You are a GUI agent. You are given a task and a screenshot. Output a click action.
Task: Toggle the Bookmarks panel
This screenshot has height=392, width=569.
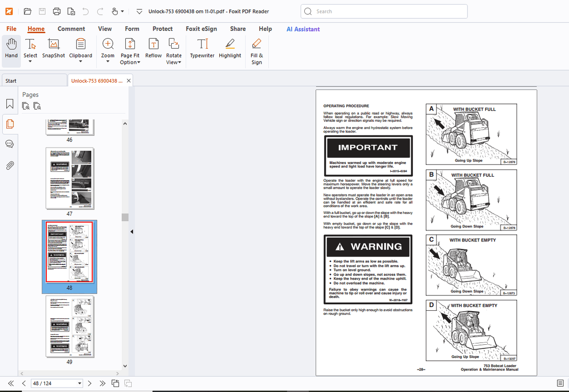(10, 104)
